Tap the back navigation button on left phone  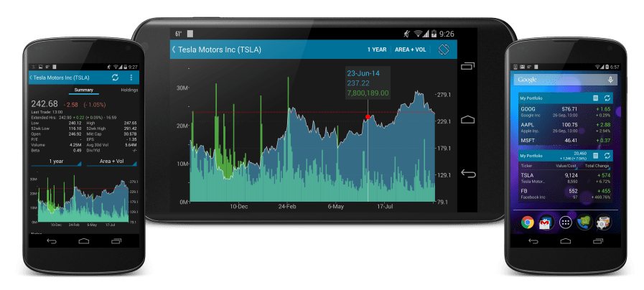pos(52,241)
